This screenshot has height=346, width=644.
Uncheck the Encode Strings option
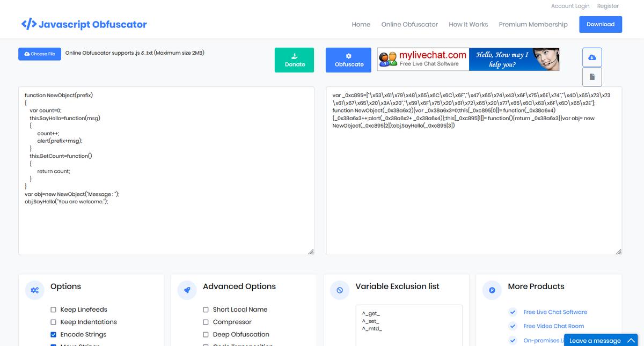point(53,335)
